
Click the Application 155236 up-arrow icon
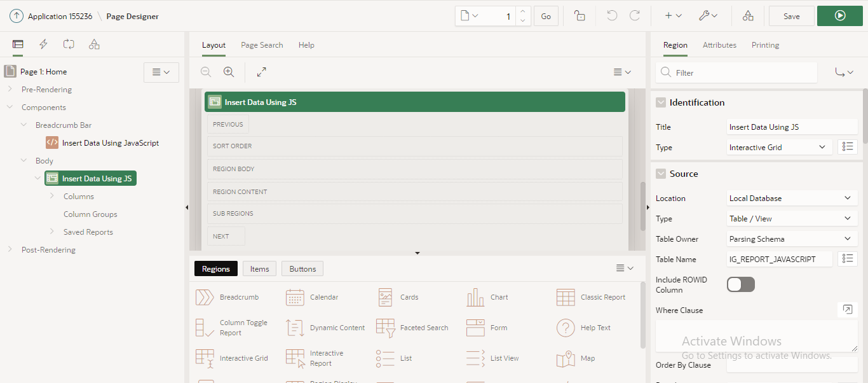tap(16, 16)
